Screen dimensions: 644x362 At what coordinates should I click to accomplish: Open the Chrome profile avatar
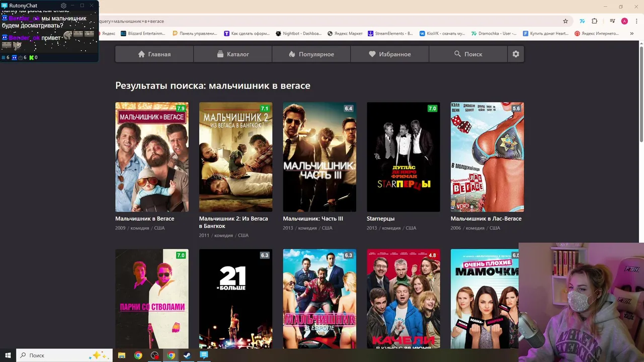(x=624, y=21)
